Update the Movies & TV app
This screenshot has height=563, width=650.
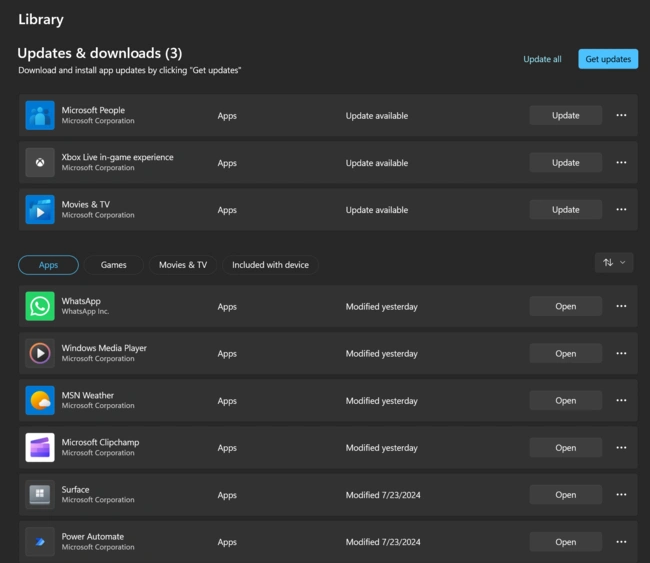click(565, 209)
